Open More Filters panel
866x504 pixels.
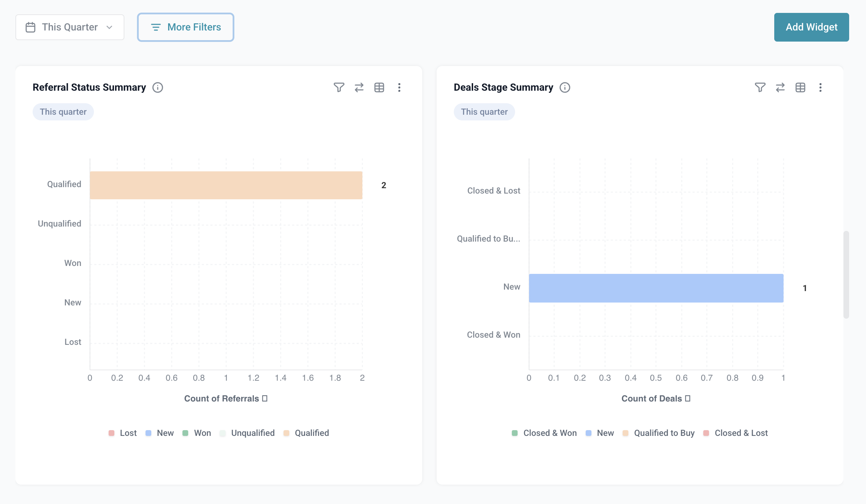point(186,27)
